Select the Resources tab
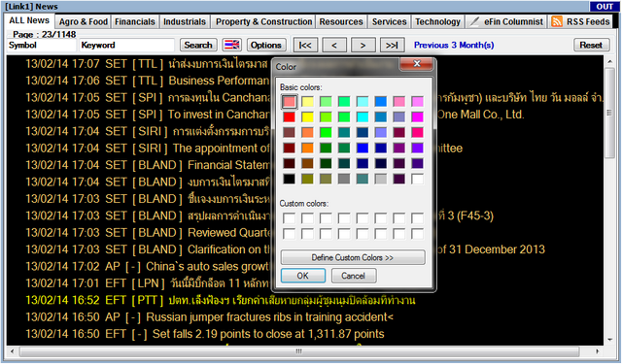The height and width of the screenshot is (364, 622). click(x=341, y=21)
